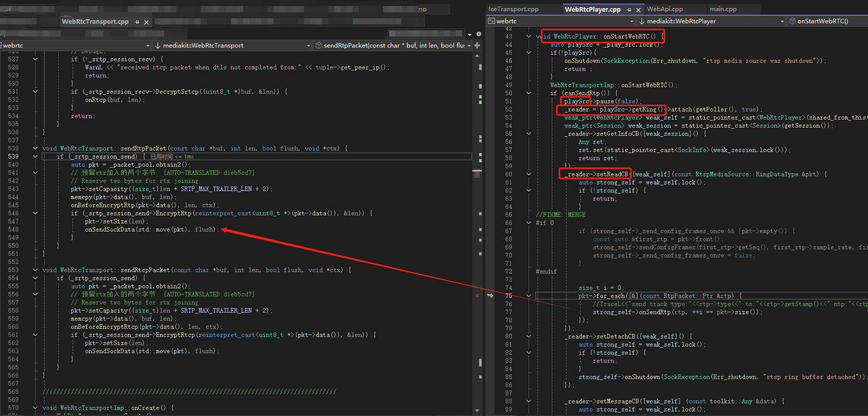Viewport: 868px width, 416px height.
Task: Collapse the setMessageCB lambda at line 88
Action: (x=529, y=401)
